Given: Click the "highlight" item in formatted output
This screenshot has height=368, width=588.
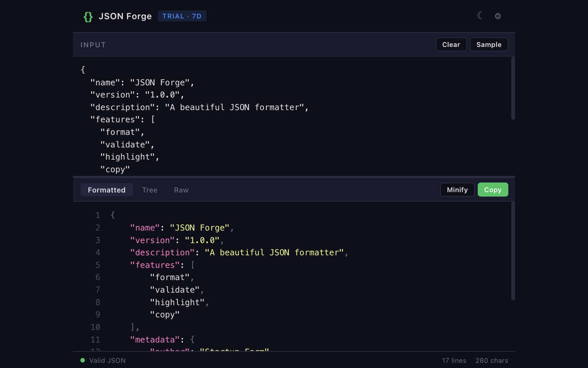Looking at the screenshot, I should (x=177, y=302).
